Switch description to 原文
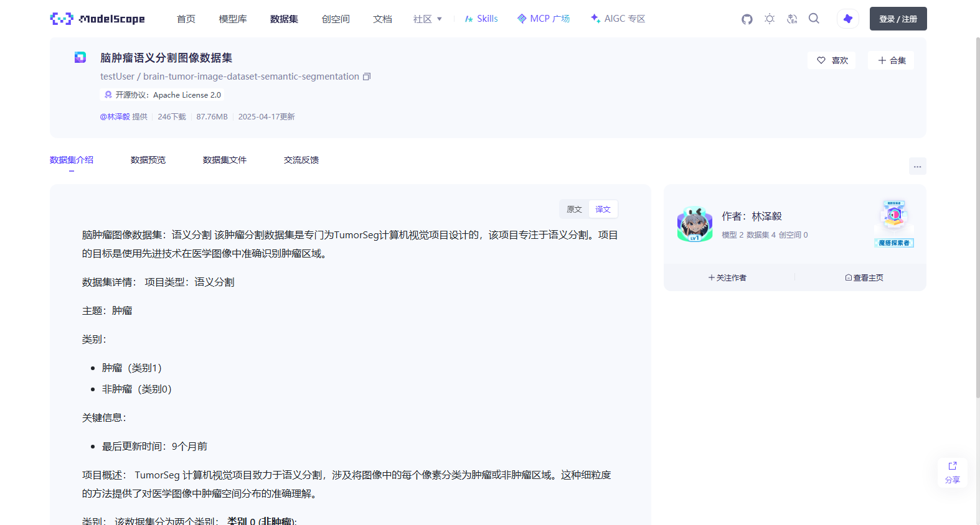The image size is (980, 525). pos(574,209)
